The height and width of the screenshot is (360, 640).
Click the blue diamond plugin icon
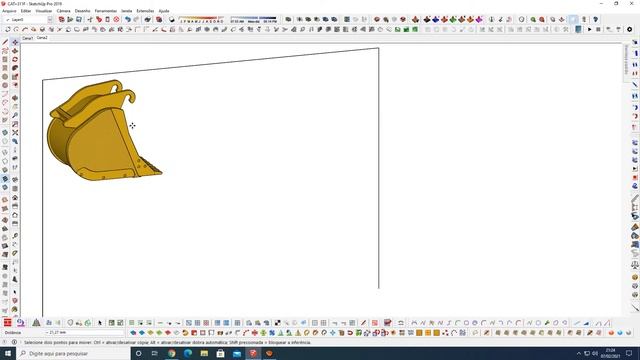(x=436, y=20)
